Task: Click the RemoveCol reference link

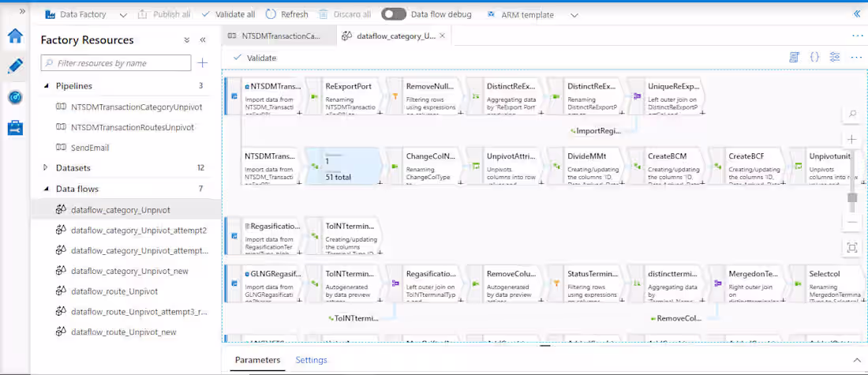Action: coord(676,318)
